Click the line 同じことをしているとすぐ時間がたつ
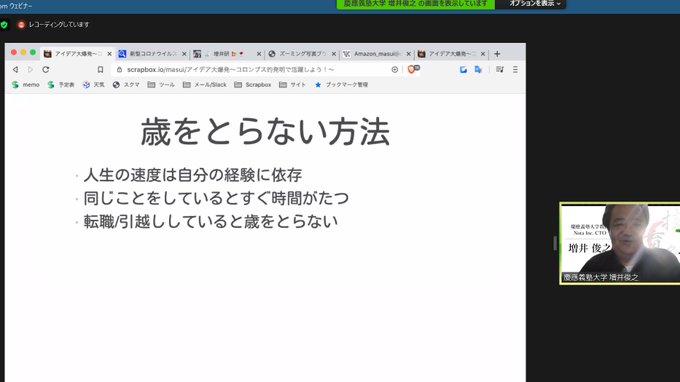The width and height of the screenshot is (680, 382). click(x=216, y=198)
